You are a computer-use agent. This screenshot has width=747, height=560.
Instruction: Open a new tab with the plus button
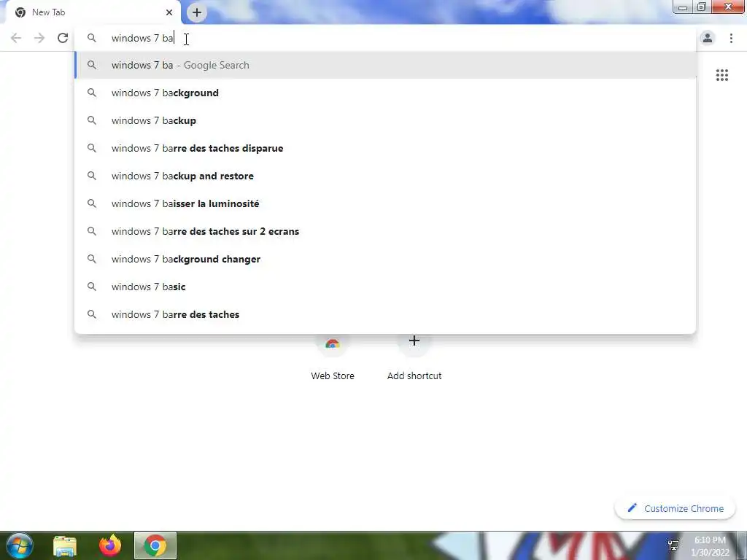click(197, 12)
